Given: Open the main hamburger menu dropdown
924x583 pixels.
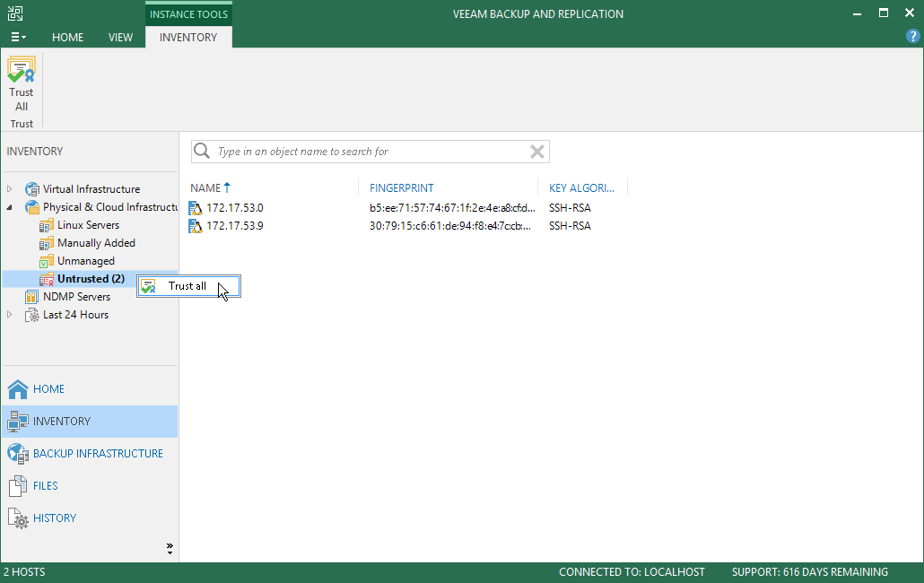Looking at the screenshot, I should coord(18,37).
